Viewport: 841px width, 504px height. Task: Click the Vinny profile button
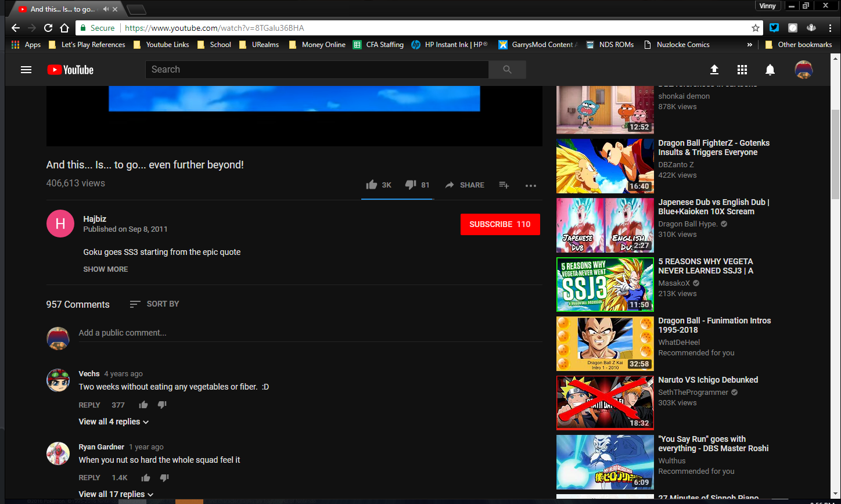point(768,6)
